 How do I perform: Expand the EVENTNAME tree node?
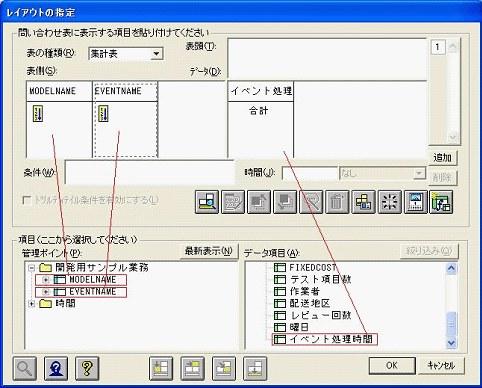click(x=46, y=292)
